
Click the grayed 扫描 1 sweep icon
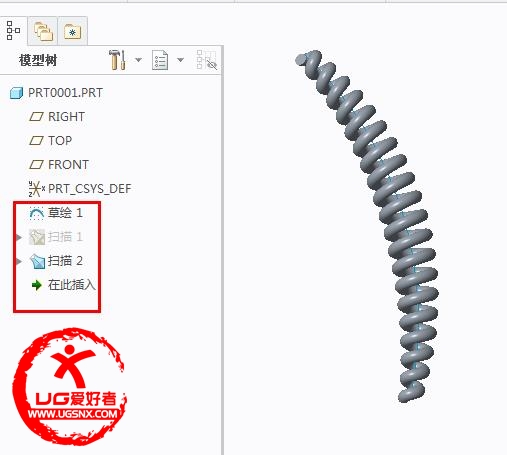[x=37, y=237]
